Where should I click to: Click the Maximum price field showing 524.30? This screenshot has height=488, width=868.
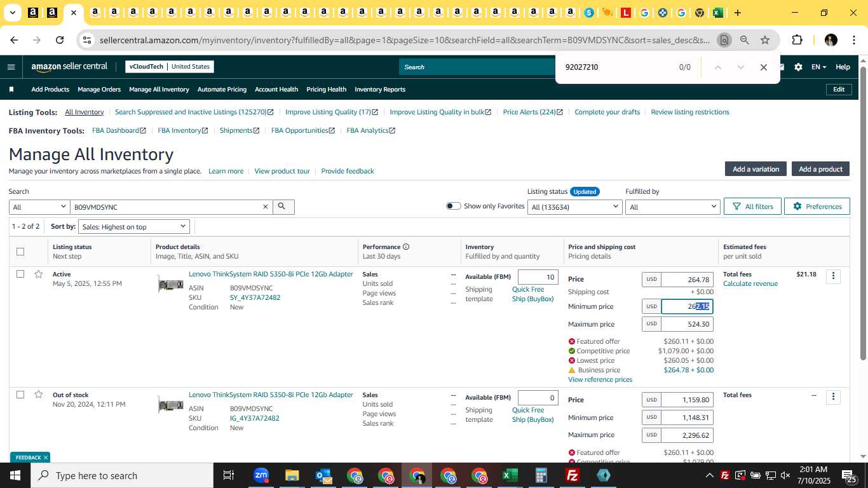tap(687, 324)
